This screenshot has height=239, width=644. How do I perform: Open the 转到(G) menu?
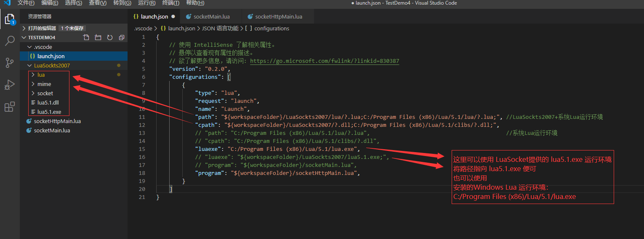(x=122, y=3)
